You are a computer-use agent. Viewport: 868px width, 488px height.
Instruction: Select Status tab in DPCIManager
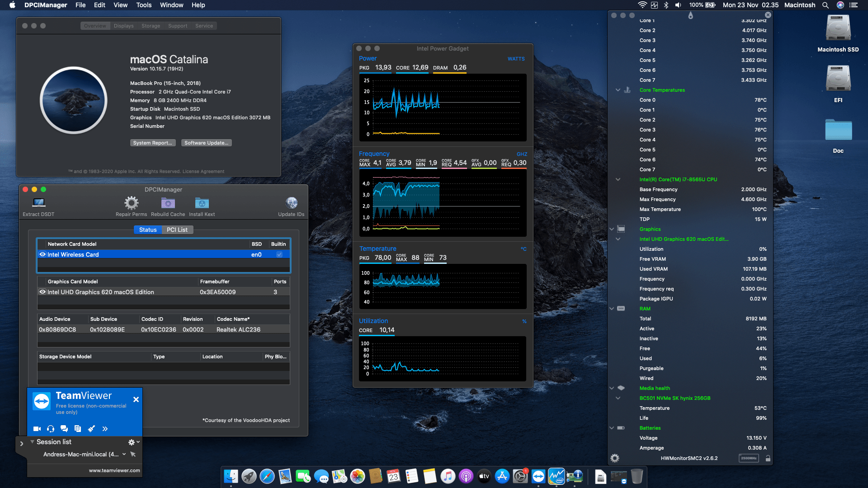pos(148,230)
